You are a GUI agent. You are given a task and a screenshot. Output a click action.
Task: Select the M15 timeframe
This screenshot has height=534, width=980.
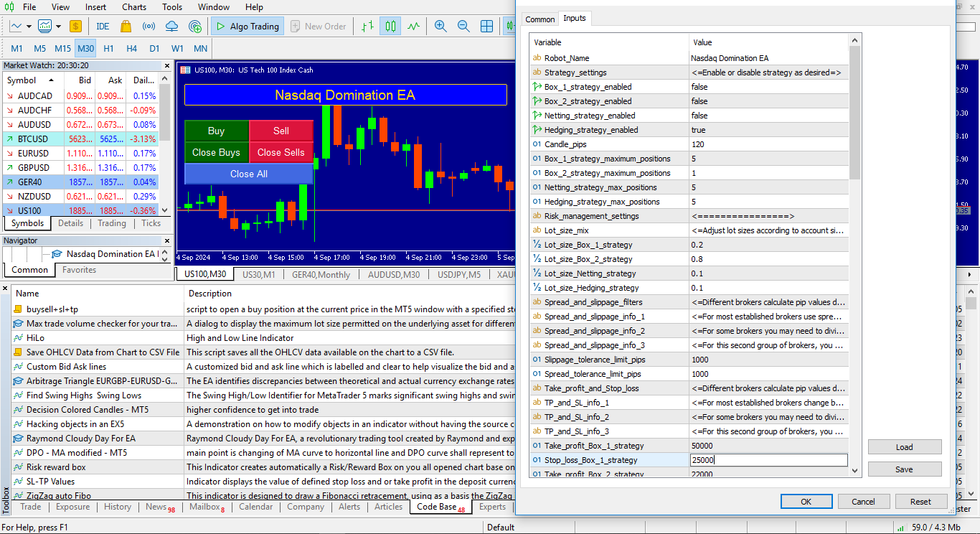[62, 49]
